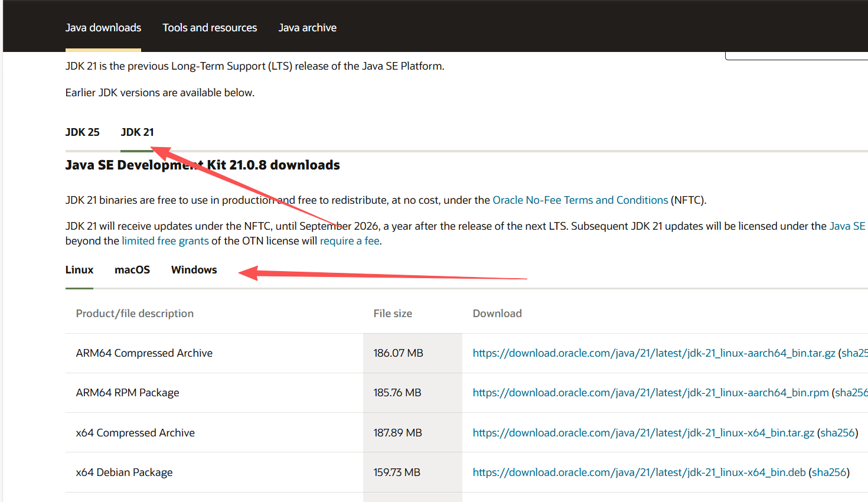Image resolution: width=868 pixels, height=502 pixels.
Task: Open the Java archive tab
Action: pyautogui.click(x=307, y=28)
